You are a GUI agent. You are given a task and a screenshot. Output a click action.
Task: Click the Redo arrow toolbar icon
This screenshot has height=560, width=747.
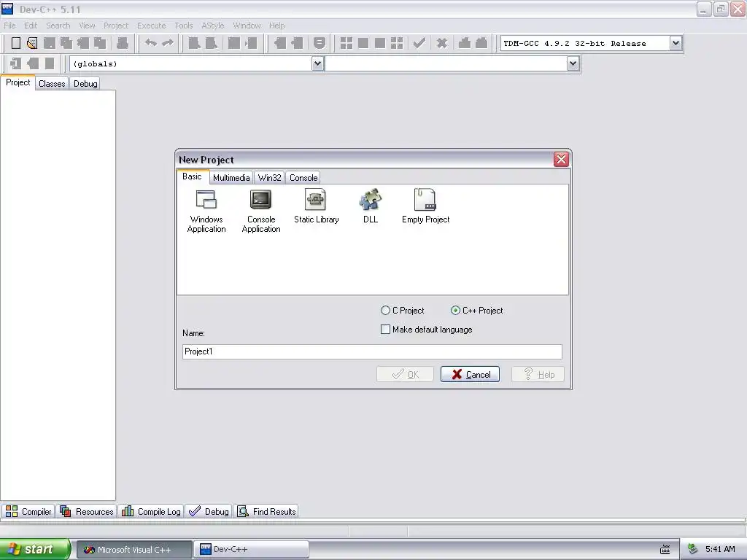[x=168, y=43]
